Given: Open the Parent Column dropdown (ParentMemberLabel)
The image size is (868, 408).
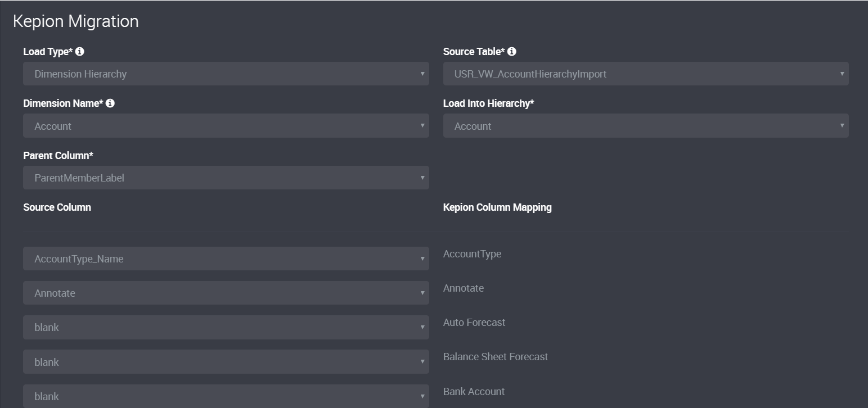Looking at the screenshot, I should click(x=226, y=178).
